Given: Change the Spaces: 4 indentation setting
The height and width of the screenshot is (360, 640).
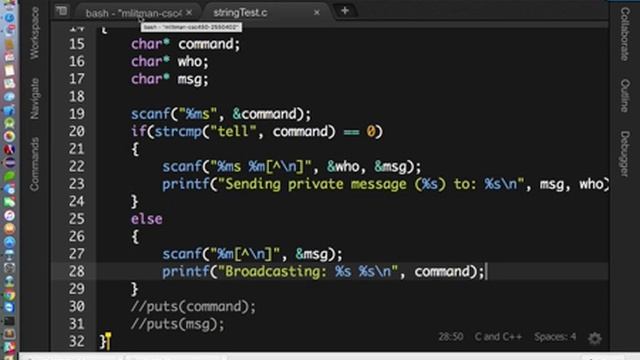Looking at the screenshot, I should click(555, 337).
